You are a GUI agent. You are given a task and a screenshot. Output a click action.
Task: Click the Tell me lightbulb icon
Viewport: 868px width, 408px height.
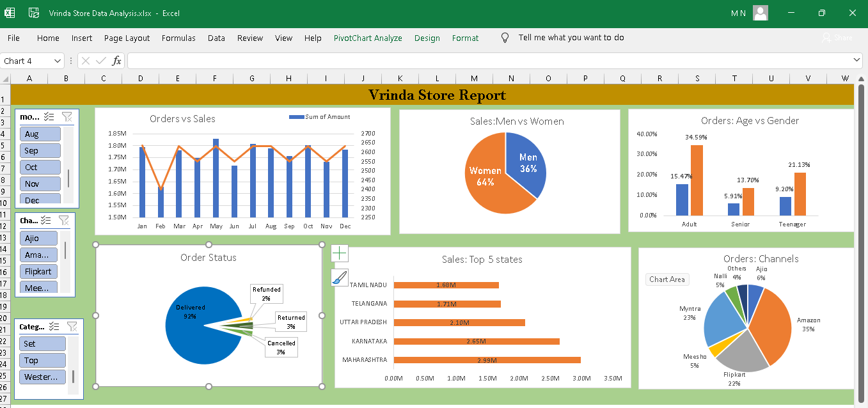(505, 38)
